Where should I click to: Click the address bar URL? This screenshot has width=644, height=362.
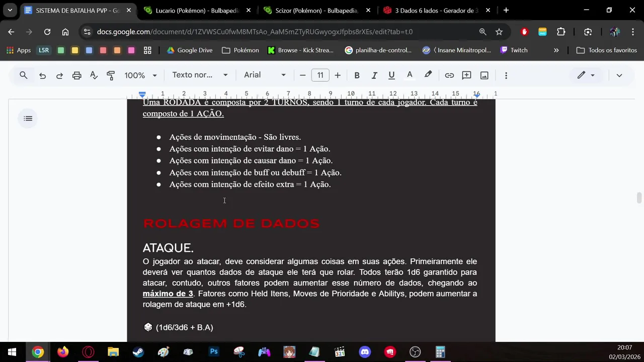coord(255,32)
